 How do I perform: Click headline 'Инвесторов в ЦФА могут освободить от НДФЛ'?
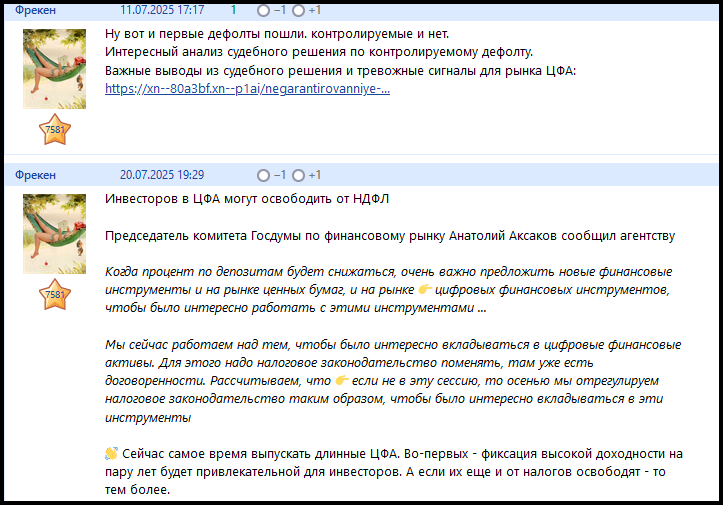click(247, 199)
